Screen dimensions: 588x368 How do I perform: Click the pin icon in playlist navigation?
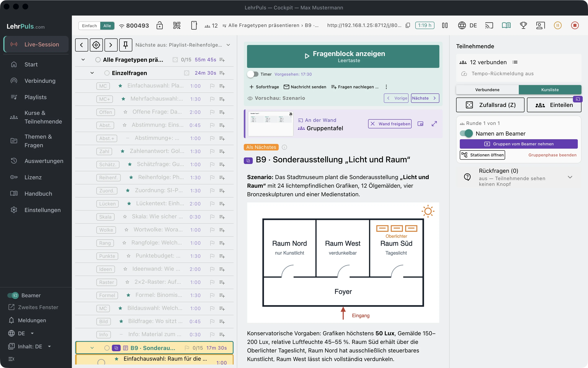point(126,45)
